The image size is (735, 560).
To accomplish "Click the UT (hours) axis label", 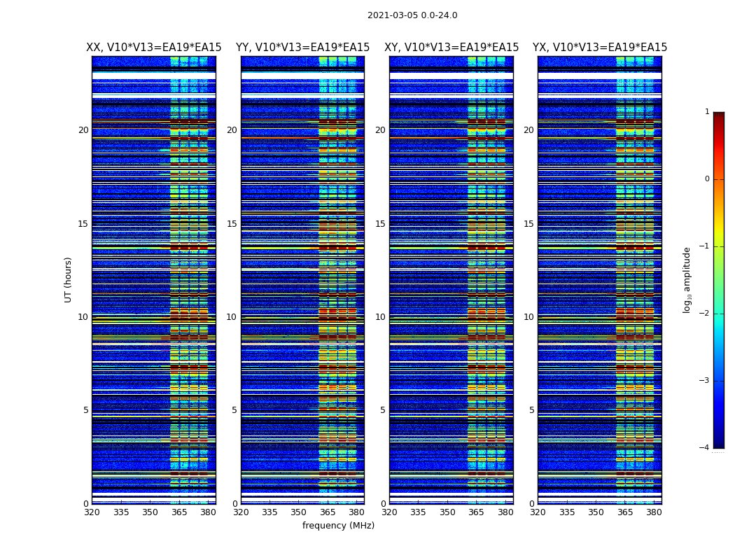I will tap(68, 279).
